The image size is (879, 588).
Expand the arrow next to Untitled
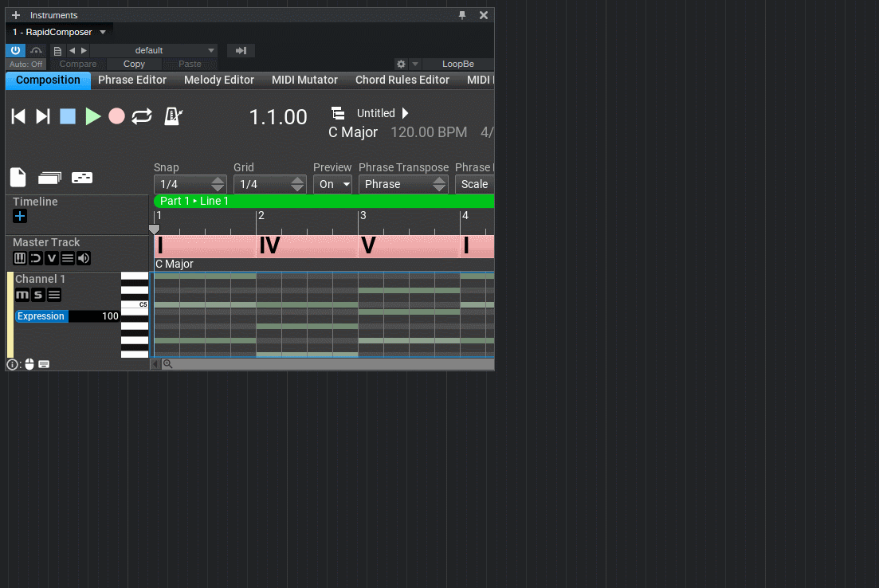click(x=406, y=113)
